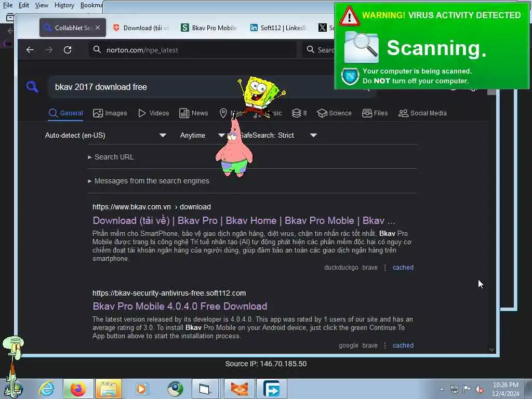Open the Bkav Pro Mobile 4.0.4.0 Free Download link
This screenshot has height=399, width=532.
[180, 306]
